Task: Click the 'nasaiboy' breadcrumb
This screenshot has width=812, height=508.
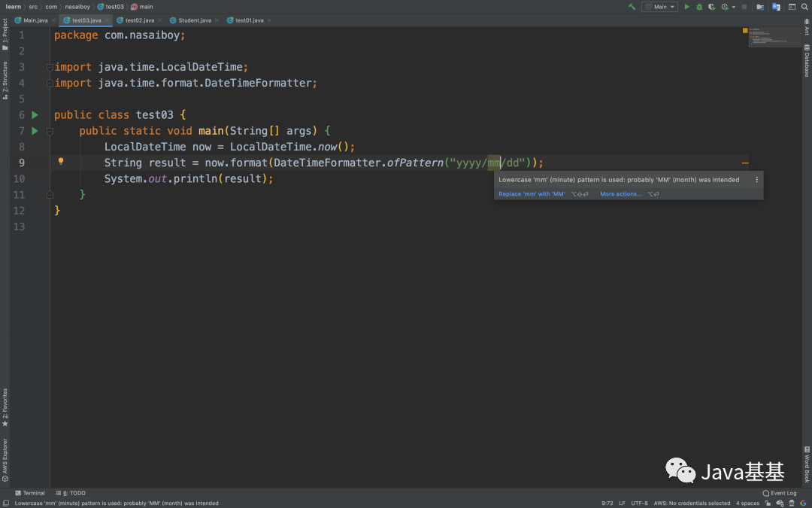Action: tap(77, 7)
